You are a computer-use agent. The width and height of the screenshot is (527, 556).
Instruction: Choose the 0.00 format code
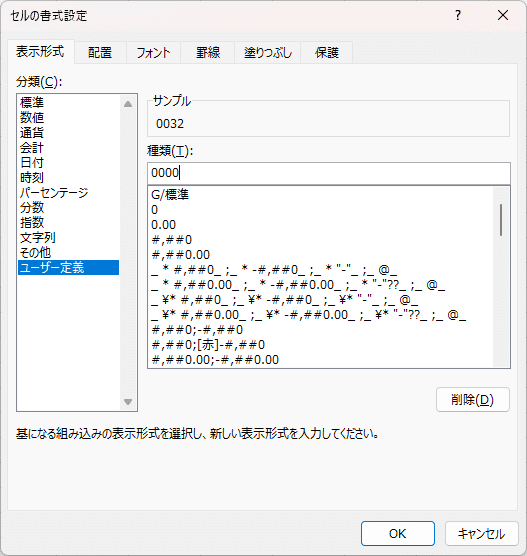click(321, 225)
